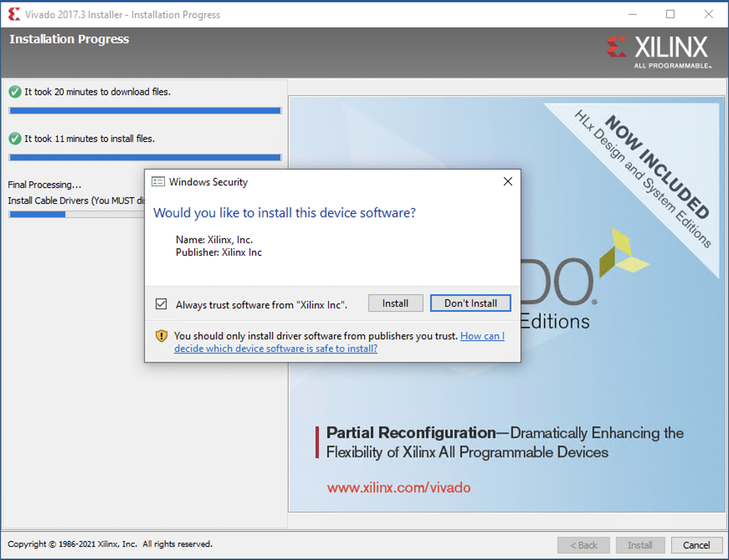Click the greyed-out Back button

(583, 545)
